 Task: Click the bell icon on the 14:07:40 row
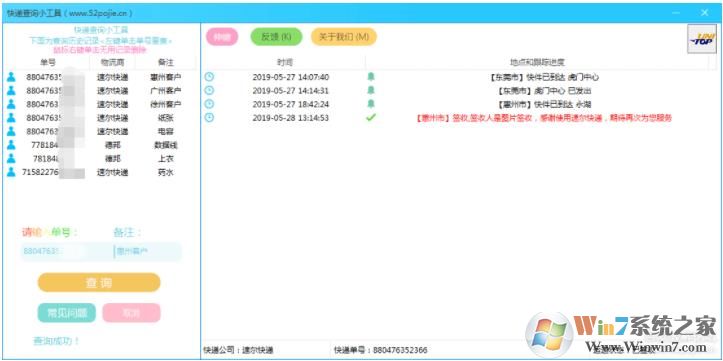(x=371, y=77)
